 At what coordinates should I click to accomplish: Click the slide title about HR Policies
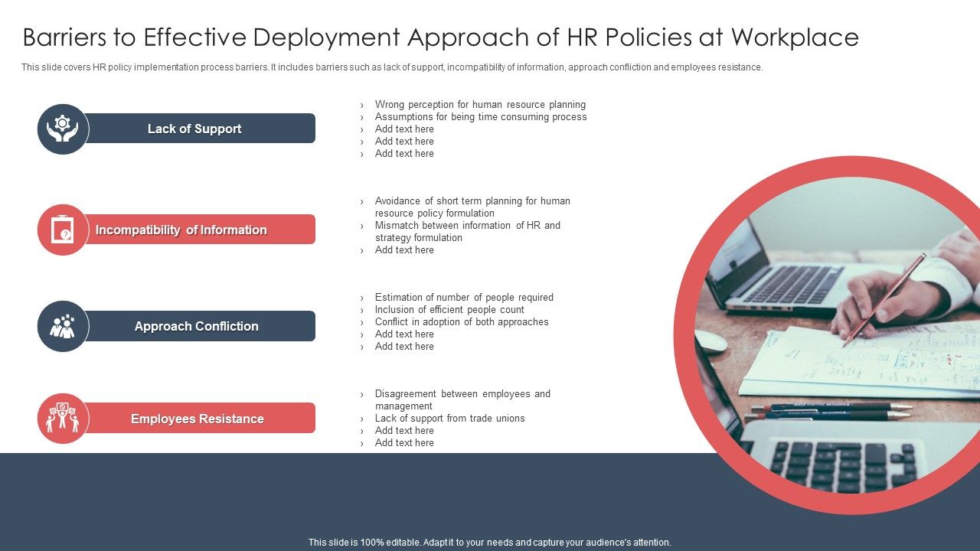click(x=440, y=37)
